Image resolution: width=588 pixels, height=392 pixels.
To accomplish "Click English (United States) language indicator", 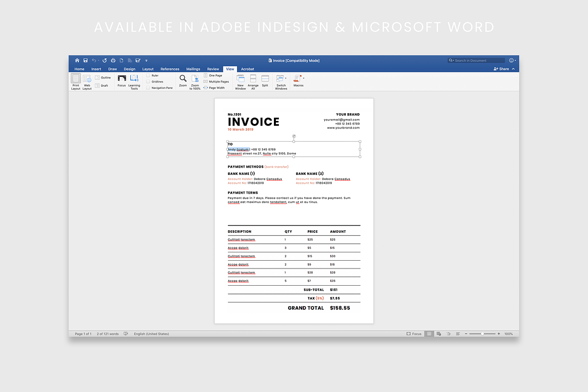I will 151,334.
